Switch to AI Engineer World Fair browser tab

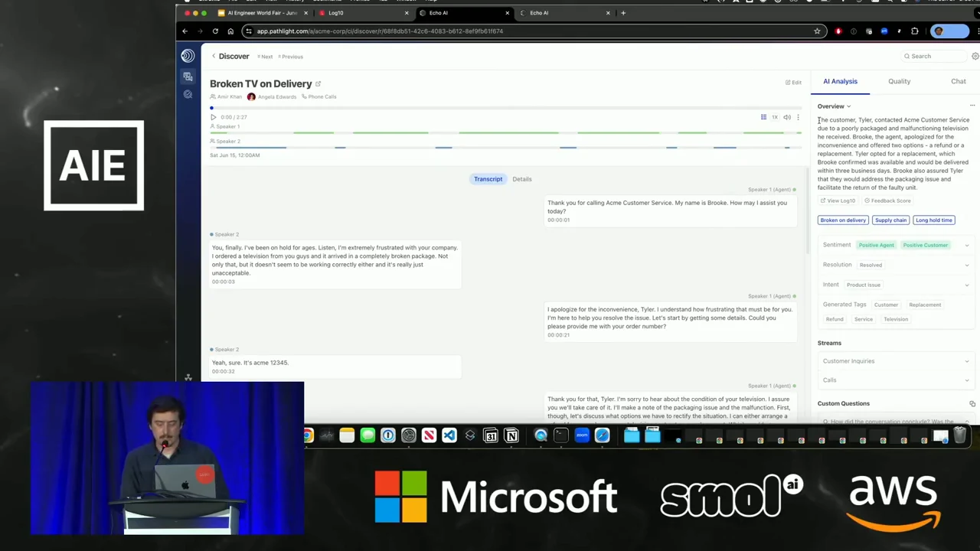pyautogui.click(x=263, y=13)
